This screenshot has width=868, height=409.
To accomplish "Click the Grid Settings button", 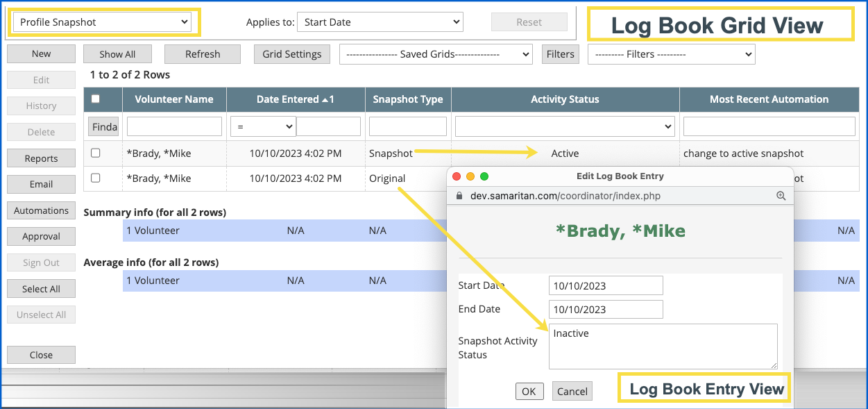I will coord(292,54).
